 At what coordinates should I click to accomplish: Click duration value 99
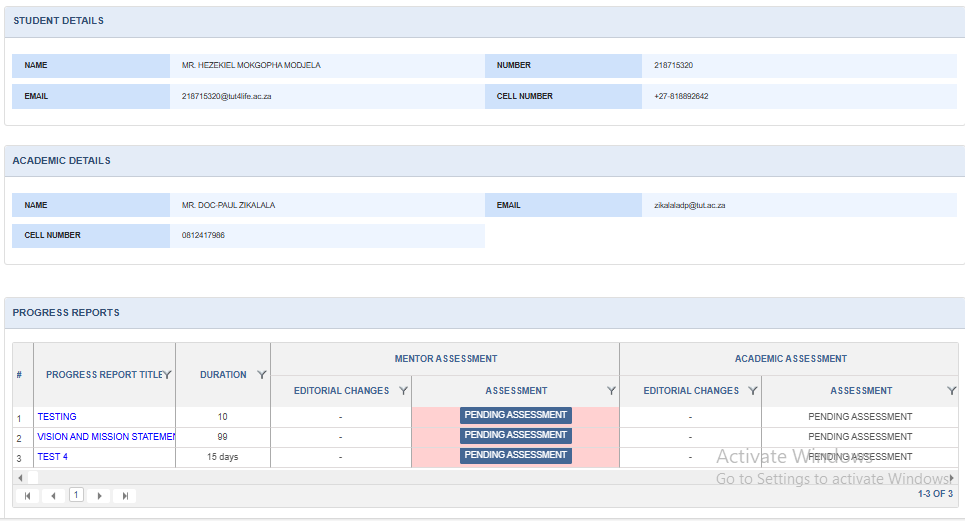(222, 437)
